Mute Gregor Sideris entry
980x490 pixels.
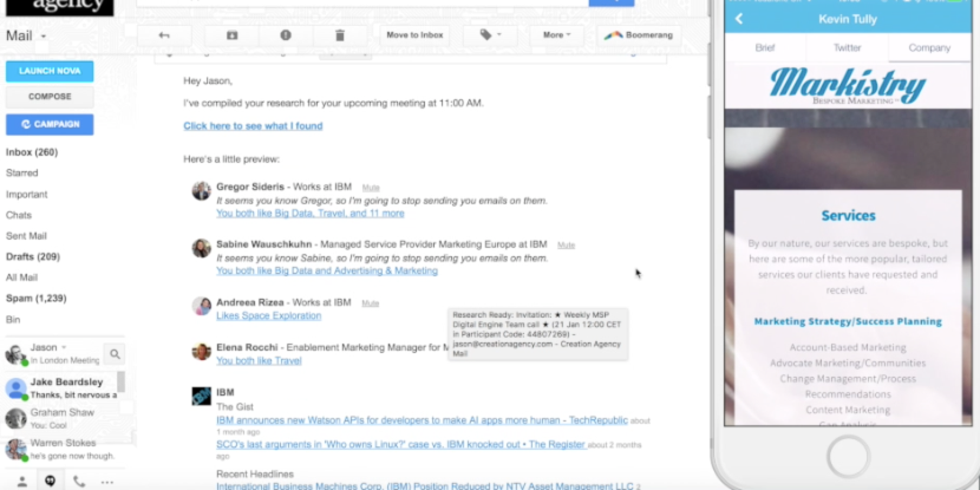pyautogui.click(x=371, y=188)
